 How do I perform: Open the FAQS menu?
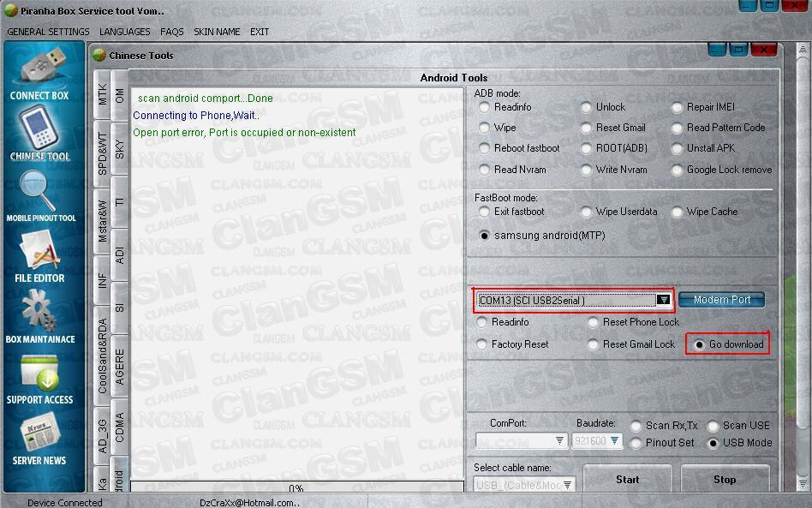pyautogui.click(x=172, y=32)
